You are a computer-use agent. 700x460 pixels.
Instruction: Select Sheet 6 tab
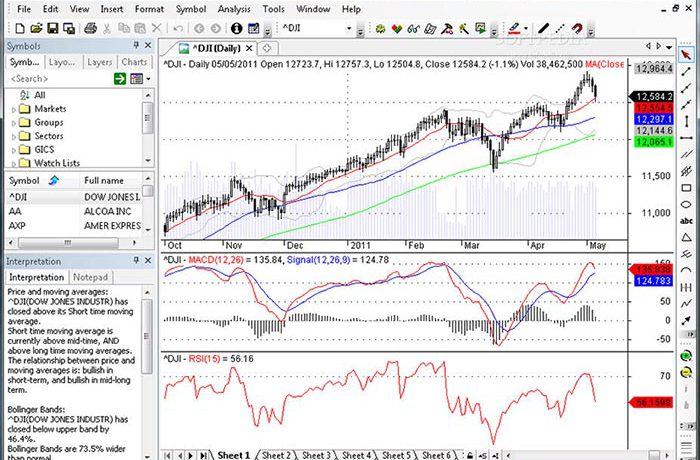click(436, 455)
